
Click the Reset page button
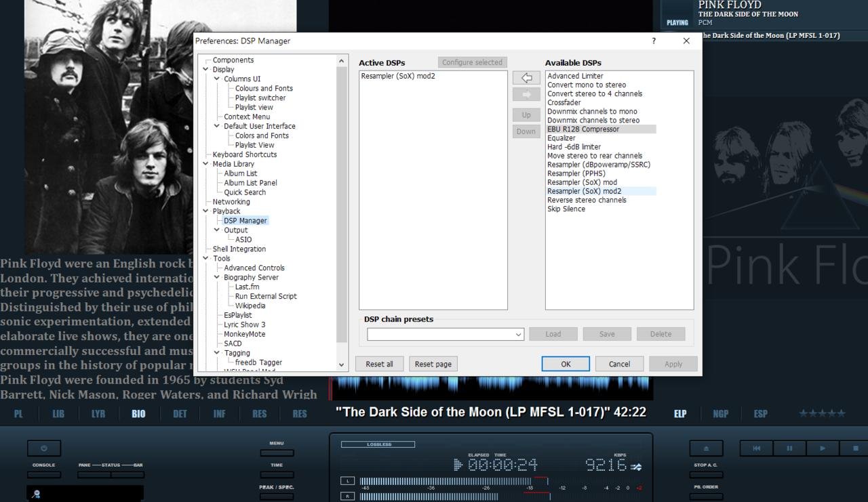coord(433,364)
